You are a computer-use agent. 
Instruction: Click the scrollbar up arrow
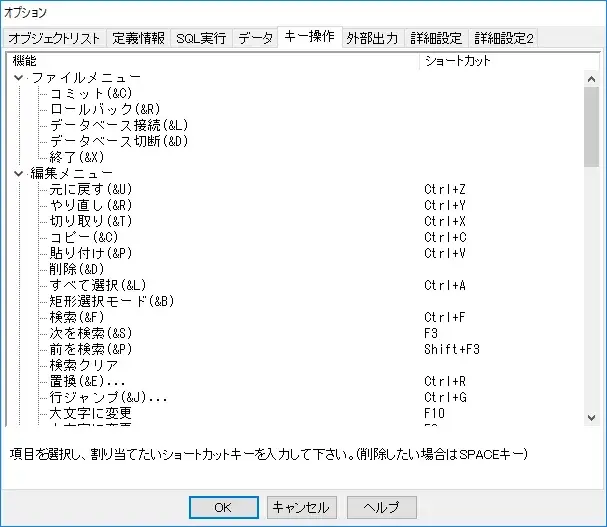(x=592, y=77)
